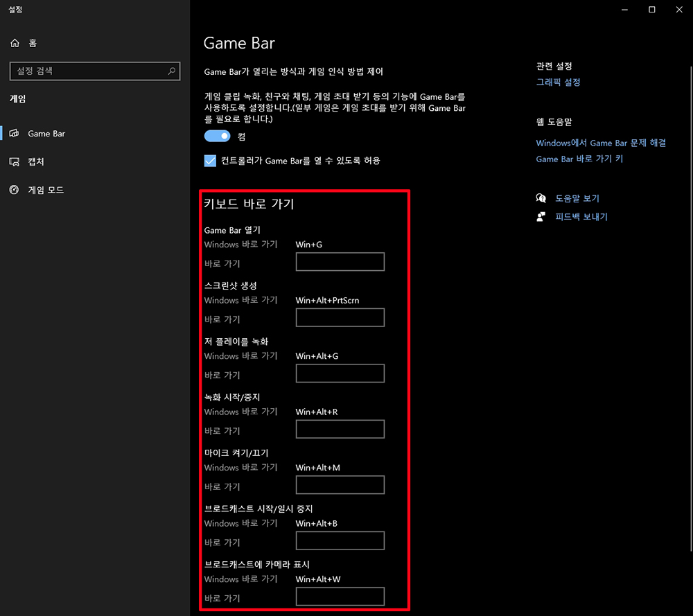This screenshot has width=693, height=616.
Task: Open Game Bar 바로 가기 키 link
Action: (579, 159)
